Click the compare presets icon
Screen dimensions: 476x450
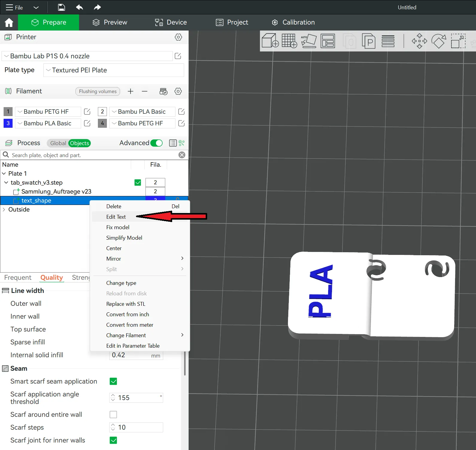coord(182,143)
